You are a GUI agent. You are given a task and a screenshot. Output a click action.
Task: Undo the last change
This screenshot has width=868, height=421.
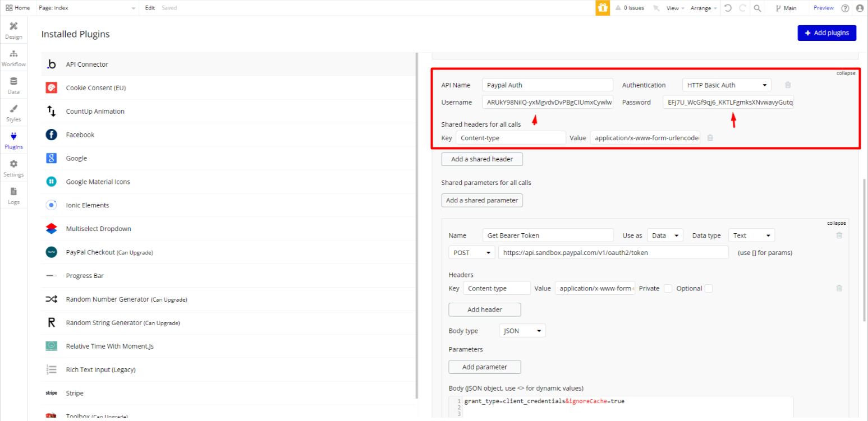728,8
